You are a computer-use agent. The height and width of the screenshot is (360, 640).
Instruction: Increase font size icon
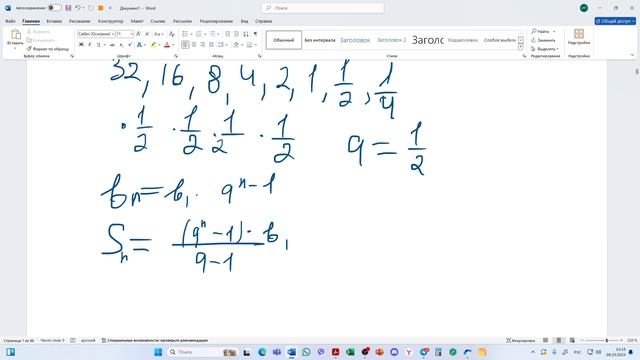(x=139, y=34)
